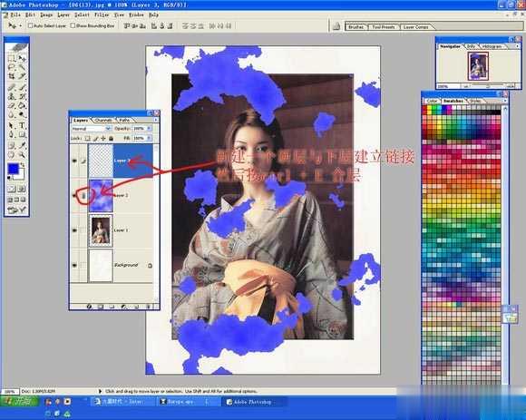This screenshot has width=526, height=420.
Task: Switch to Adobe Photoshop taskbar button
Action: point(254,402)
